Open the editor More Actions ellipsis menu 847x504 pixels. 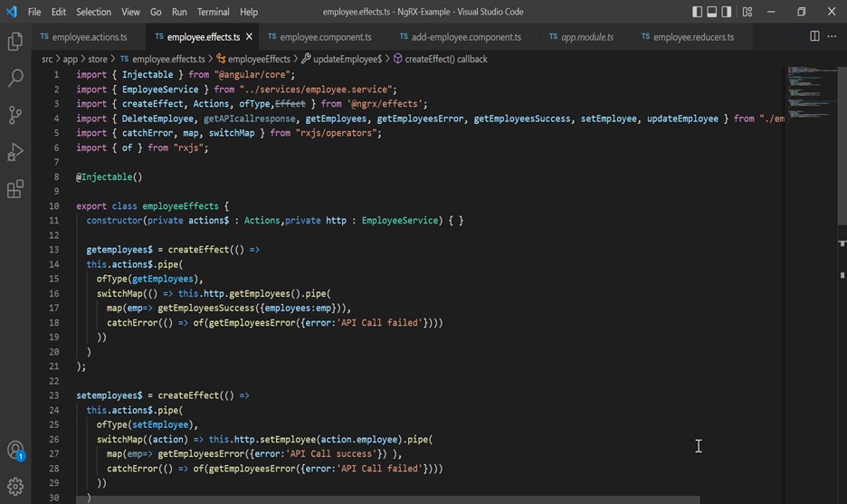(833, 36)
